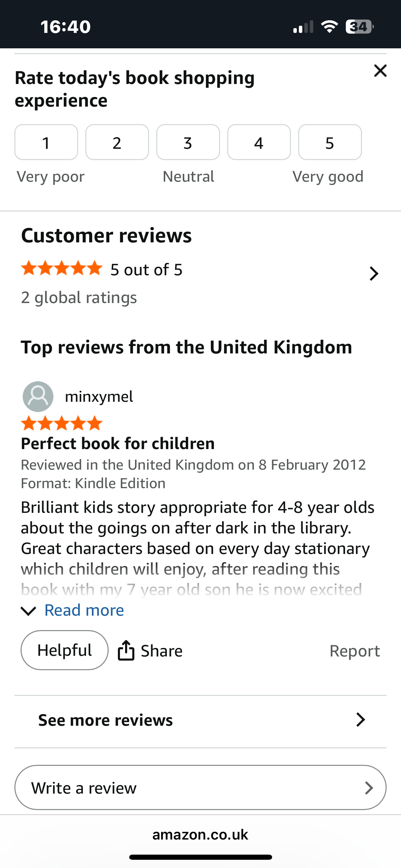Pick rating 4 for shopping experience
This screenshot has height=868, width=401.
tap(259, 142)
